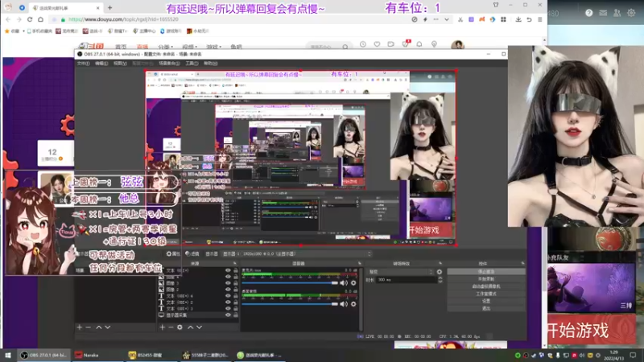644x362 pixels.
Task: Click the 开始录制 start recording button
Action: 486,279
